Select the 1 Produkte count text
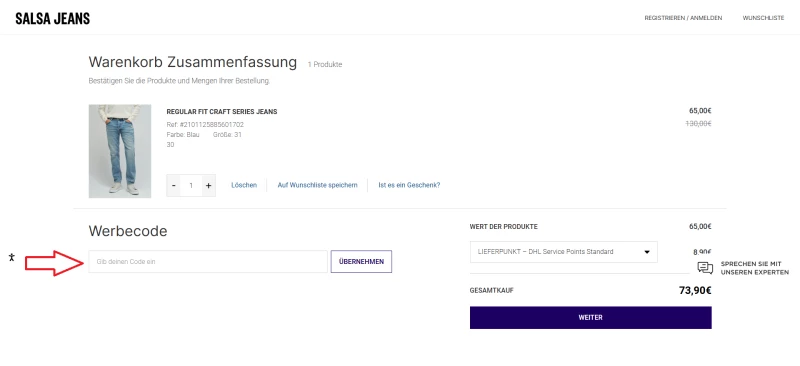 point(324,64)
